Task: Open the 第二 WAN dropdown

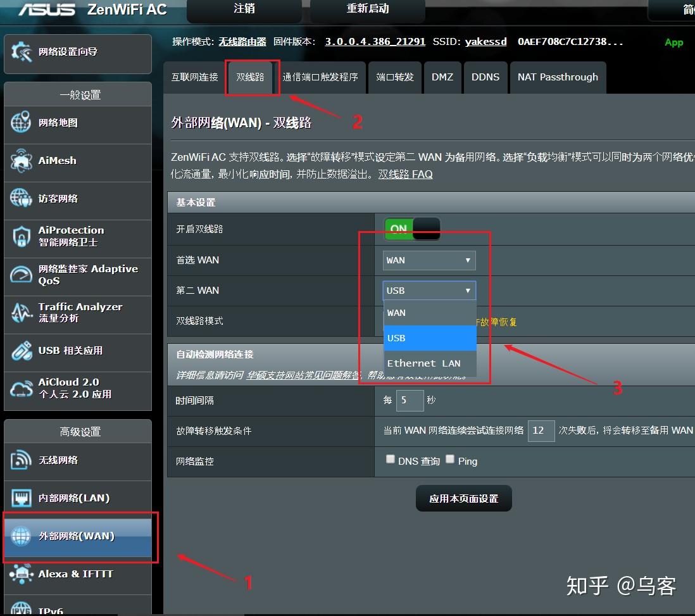Action: pyautogui.click(x=429, y=290)
